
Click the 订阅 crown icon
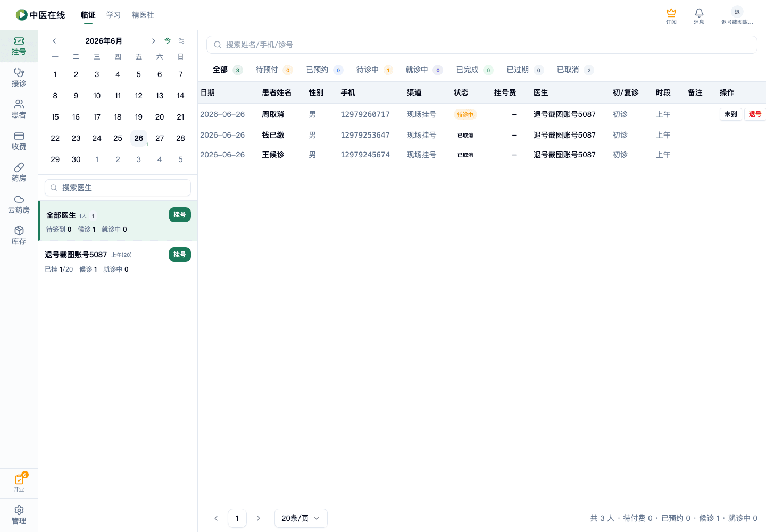coord(671,16)
